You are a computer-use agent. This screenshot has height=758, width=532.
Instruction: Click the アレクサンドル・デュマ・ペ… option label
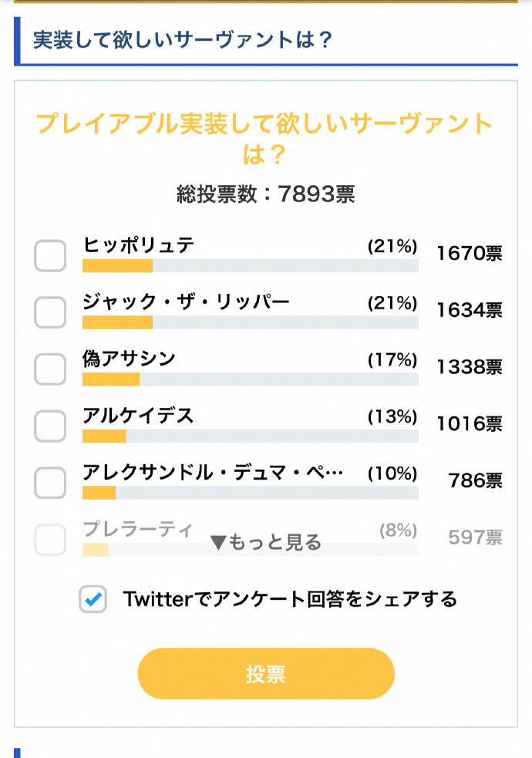pos(213,473)
